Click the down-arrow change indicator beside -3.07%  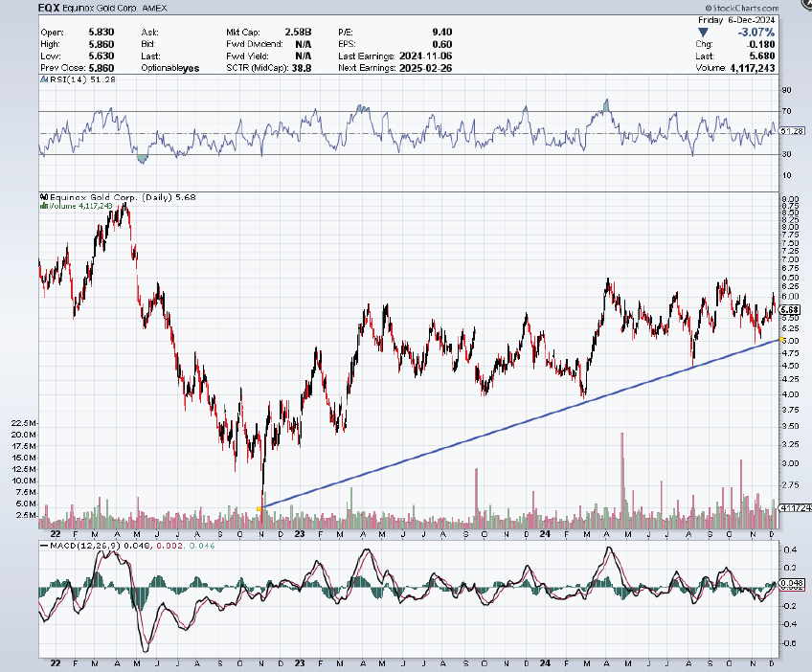coord(703,33)
